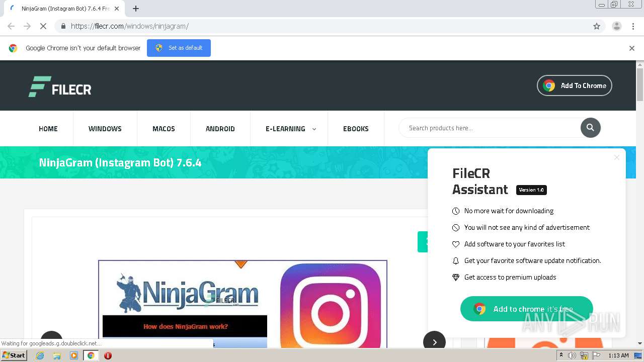Image resolution: width=644 pixels, height=362 pixels.
Task: Open the MACOS category
Action: pos(164,129)
